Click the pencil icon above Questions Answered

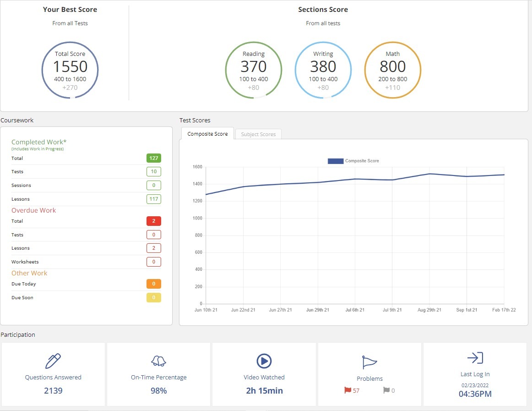coord(53,361)
